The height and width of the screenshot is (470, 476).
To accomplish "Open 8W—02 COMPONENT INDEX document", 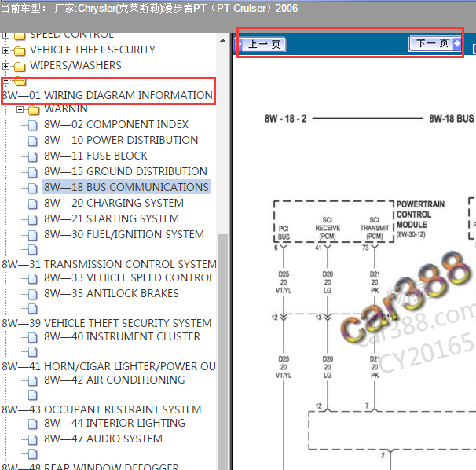I will (116, 124).
